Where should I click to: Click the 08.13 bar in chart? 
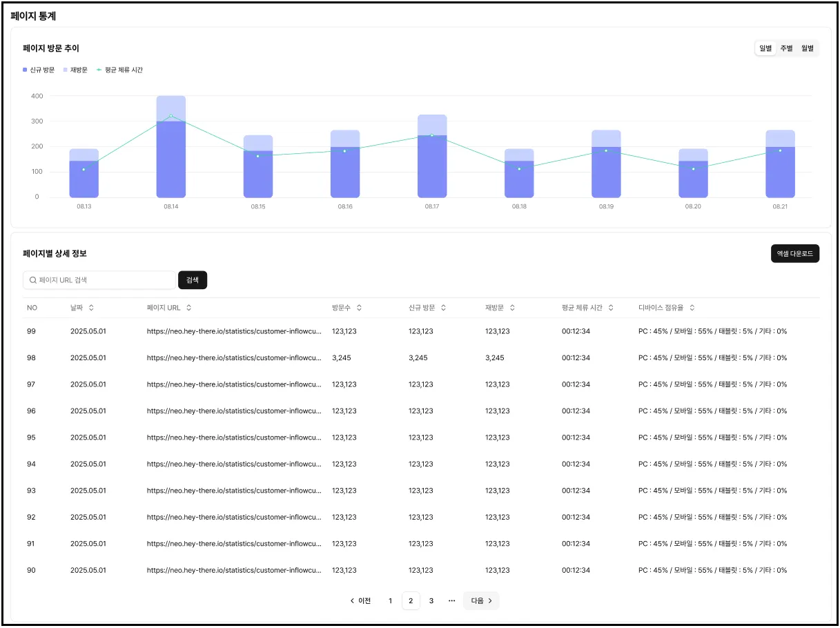[84, 173]
